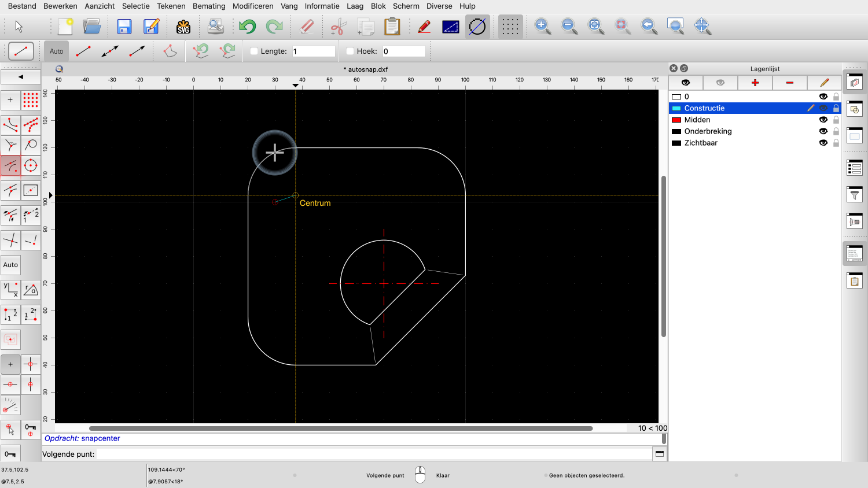Hide the Midden layer via eye icon
Image resolution: width=868 pixels, height=488 pixels.
pos(823,120)
